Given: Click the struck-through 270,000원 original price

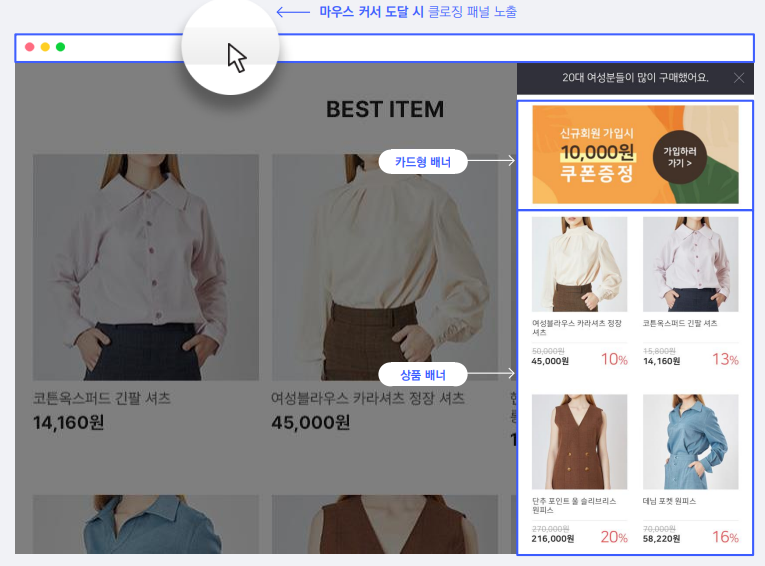Looking at the screenshot, I should (x=550, y=528).
